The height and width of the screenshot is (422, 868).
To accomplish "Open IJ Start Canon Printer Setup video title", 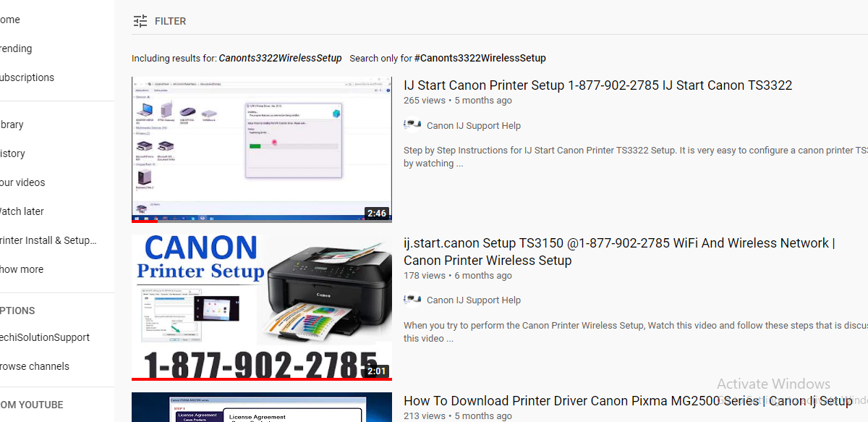I will tap(598, 85).
